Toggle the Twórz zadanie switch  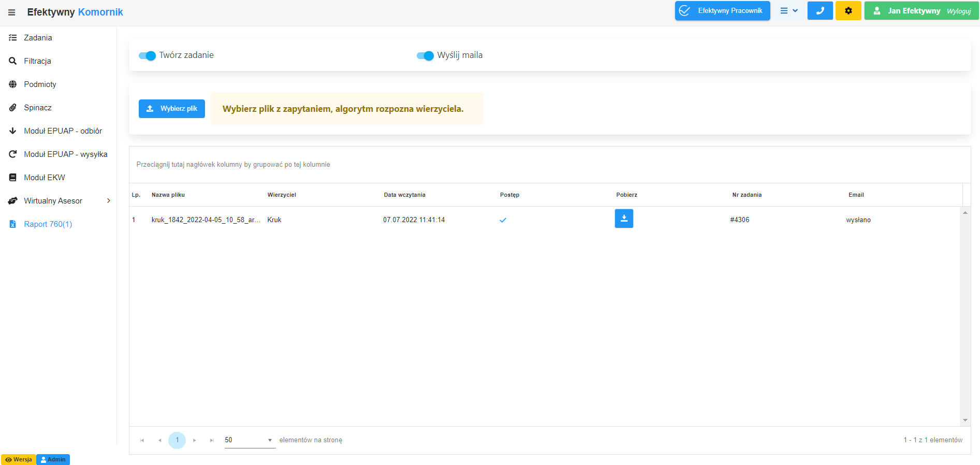pos(147,55)
